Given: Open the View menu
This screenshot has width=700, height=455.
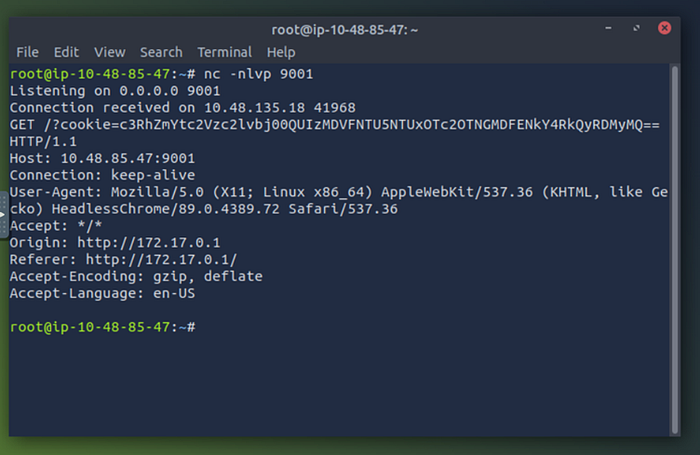Looking at the screenshot, I should [109, 52].
